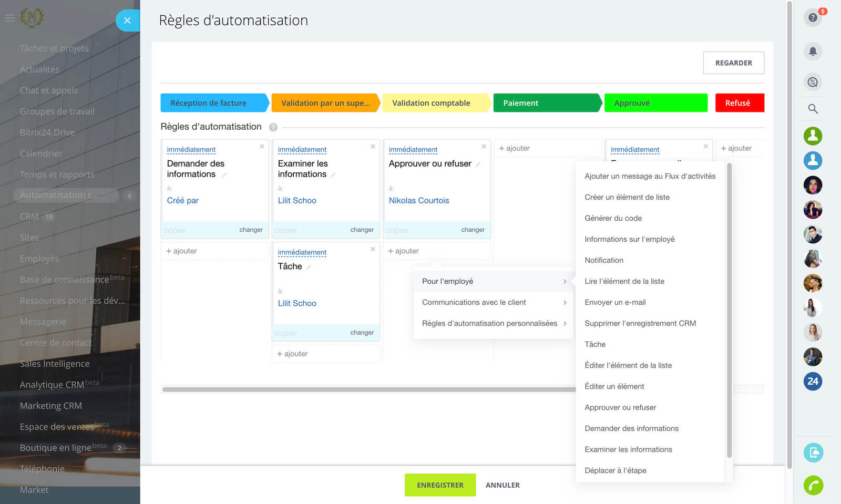Open the hamburger menu icon at top left
This screenshot has height=504, width=841.
coord(9,18)
